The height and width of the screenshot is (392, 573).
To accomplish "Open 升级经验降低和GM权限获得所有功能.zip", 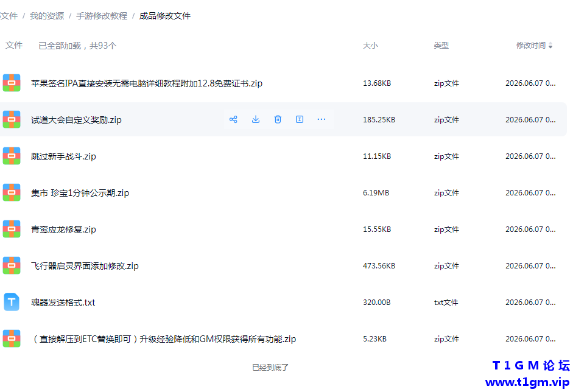I will pos(163,339).
